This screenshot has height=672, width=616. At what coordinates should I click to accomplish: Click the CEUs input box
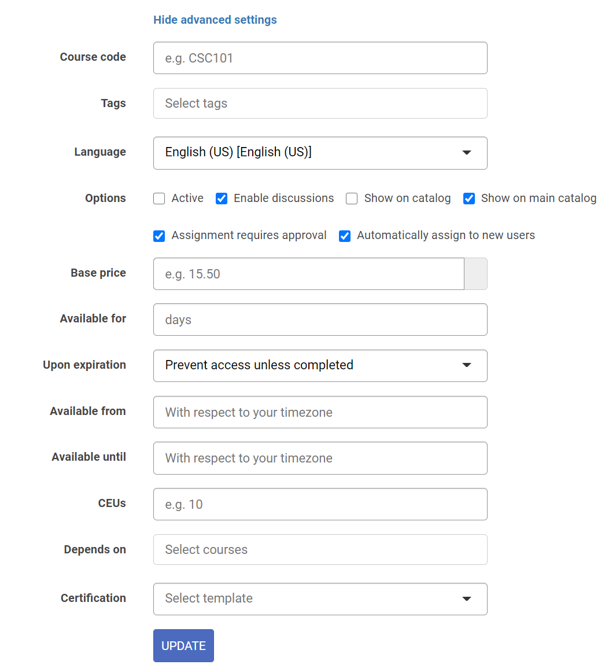click(320, 504)
